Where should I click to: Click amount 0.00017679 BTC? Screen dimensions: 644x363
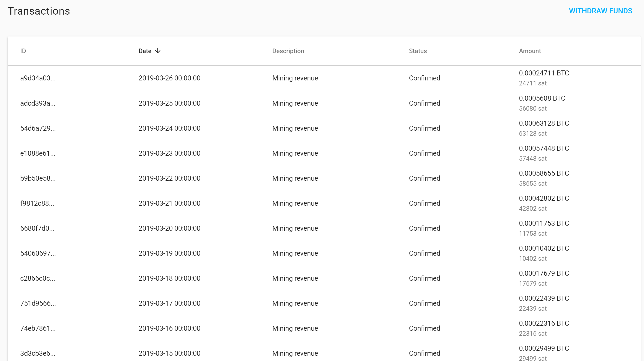(x=544, y=273)
